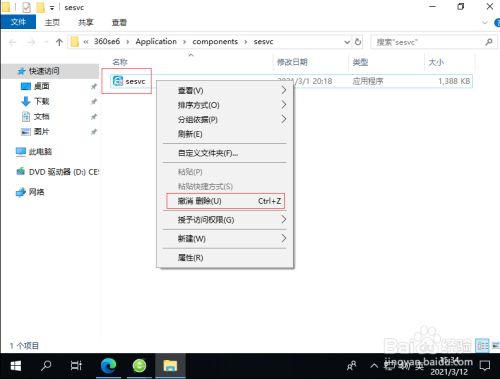
Task: Open Task View on the taskbar
Action: click(76, 366)
